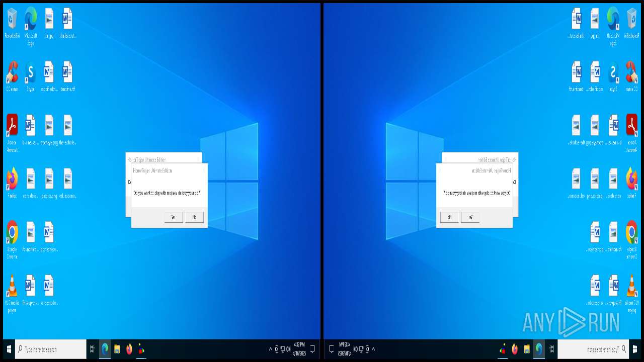This screenshot has width=644, height=362.
Task: Click Yes in the unmirrored trojan dialog
Action: point(174,217)
